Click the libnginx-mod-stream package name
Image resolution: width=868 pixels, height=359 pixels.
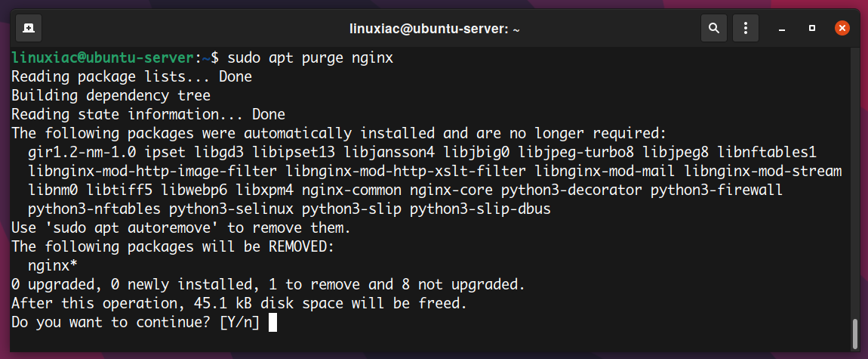763,172
